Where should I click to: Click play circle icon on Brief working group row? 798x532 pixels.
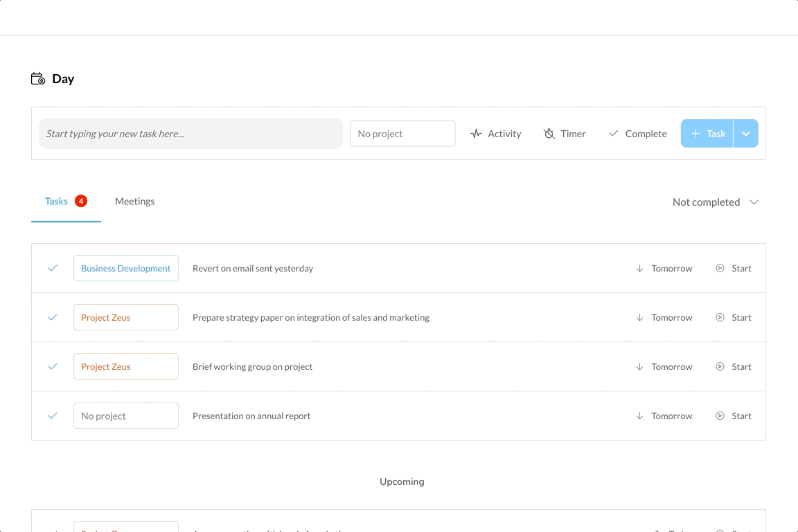720,366
